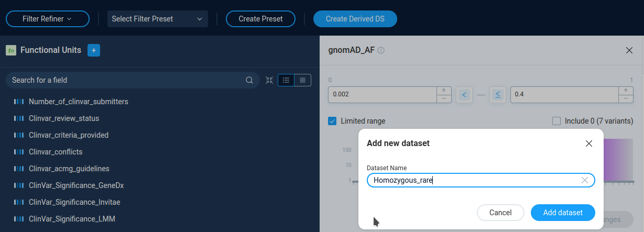Viewport: 644px width, 232px height.
Task: Expand the Select Filter Preset combo box
Action: point(158,19)
